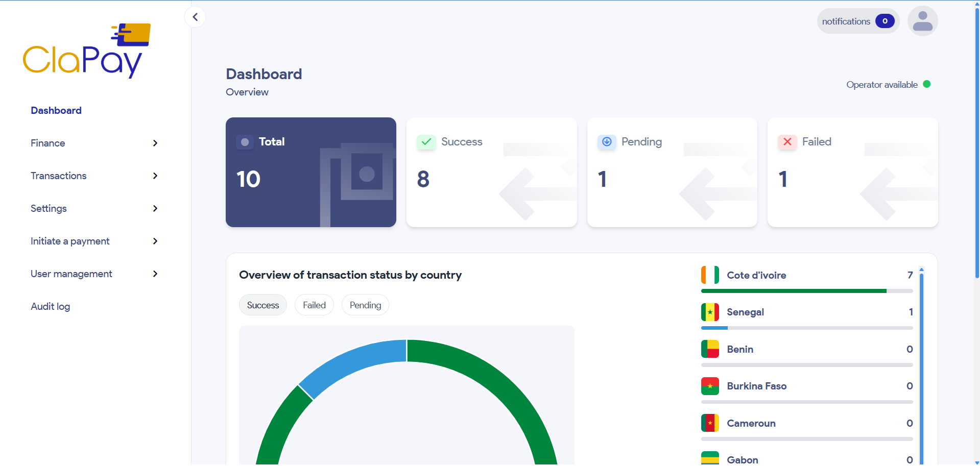
Task: Enable the Success transaction filter
Action: click(262, 305)
